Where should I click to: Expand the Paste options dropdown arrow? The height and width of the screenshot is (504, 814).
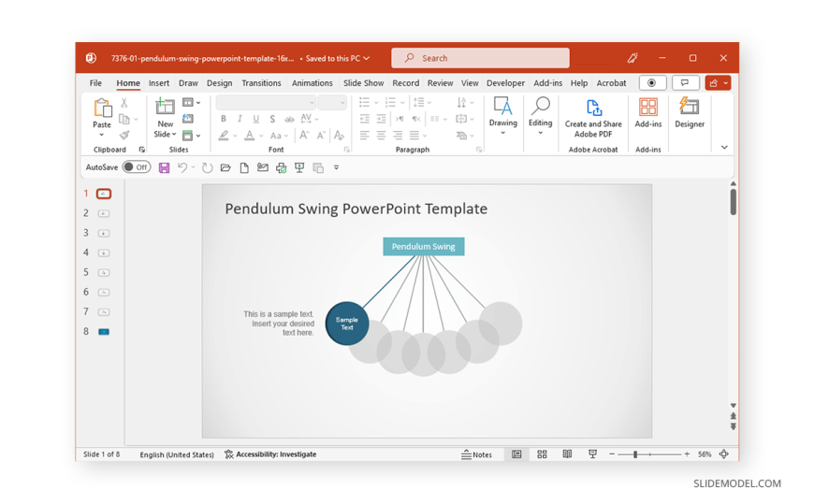(102, 135)
